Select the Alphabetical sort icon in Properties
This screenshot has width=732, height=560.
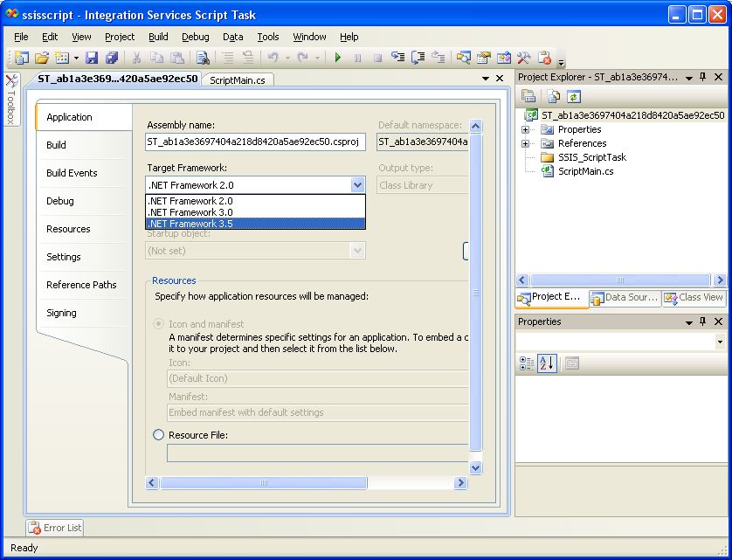click(x=546, y=363)
